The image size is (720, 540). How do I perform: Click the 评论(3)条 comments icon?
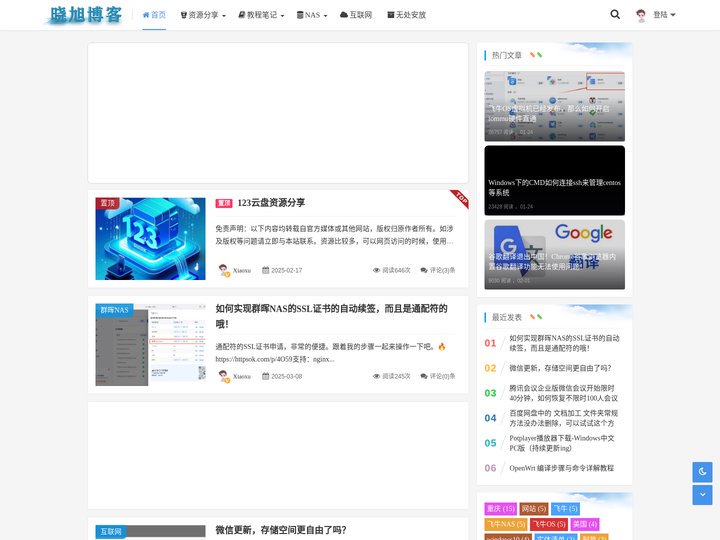tap(424, 270)
